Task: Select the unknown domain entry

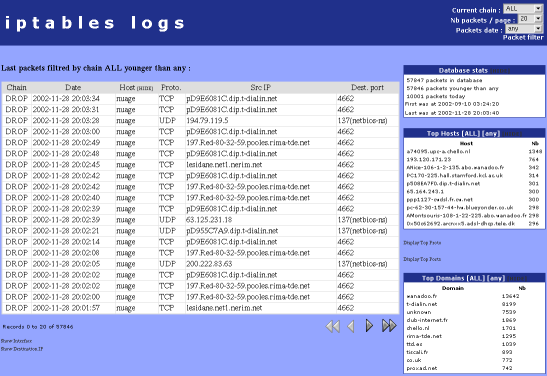Action: point(419,313)
